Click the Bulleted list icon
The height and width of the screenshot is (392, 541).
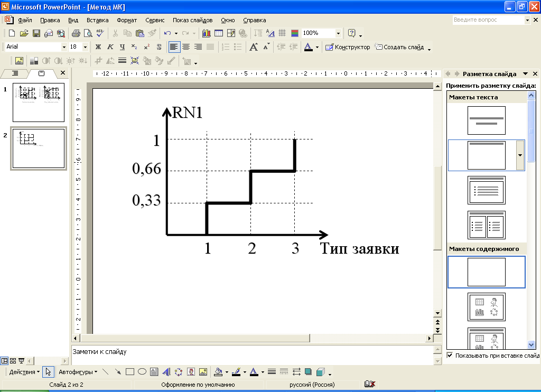tap(238, 47)
